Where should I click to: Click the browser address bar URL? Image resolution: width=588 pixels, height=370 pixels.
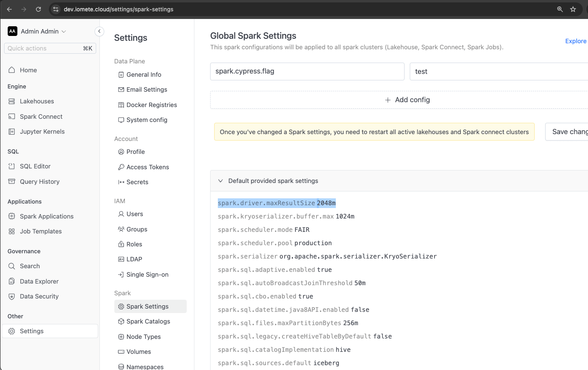118,9
